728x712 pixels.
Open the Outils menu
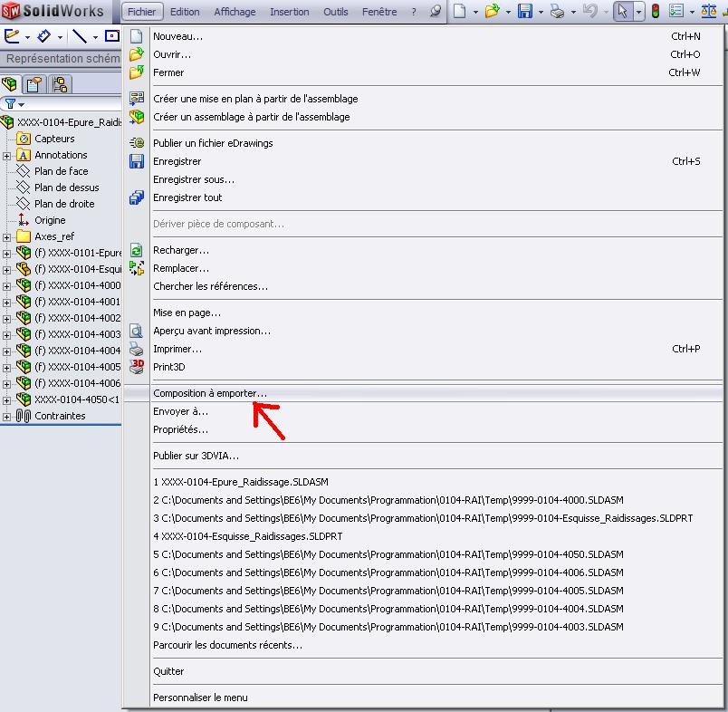click(x=336, y=12)
